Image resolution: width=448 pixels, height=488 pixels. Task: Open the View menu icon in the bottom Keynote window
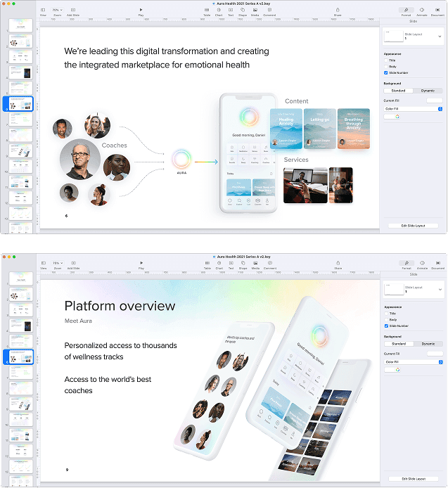tap(44, 263)
